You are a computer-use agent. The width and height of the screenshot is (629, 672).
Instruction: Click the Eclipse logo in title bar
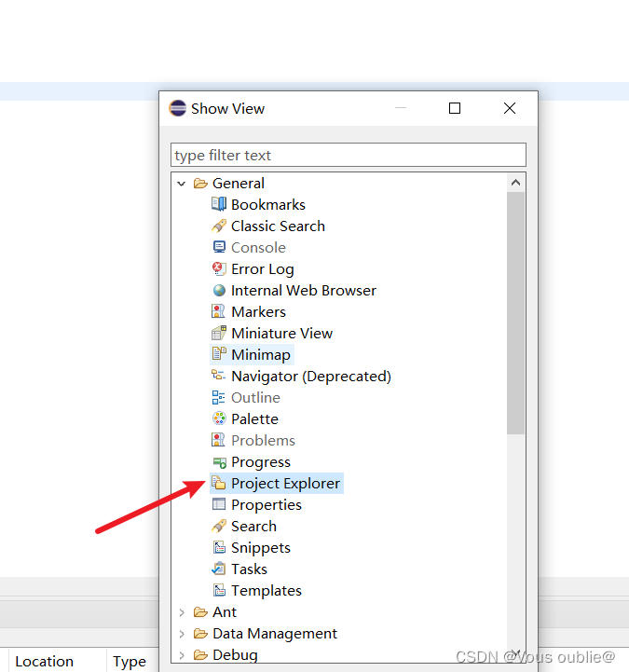[x=177, y=108]
